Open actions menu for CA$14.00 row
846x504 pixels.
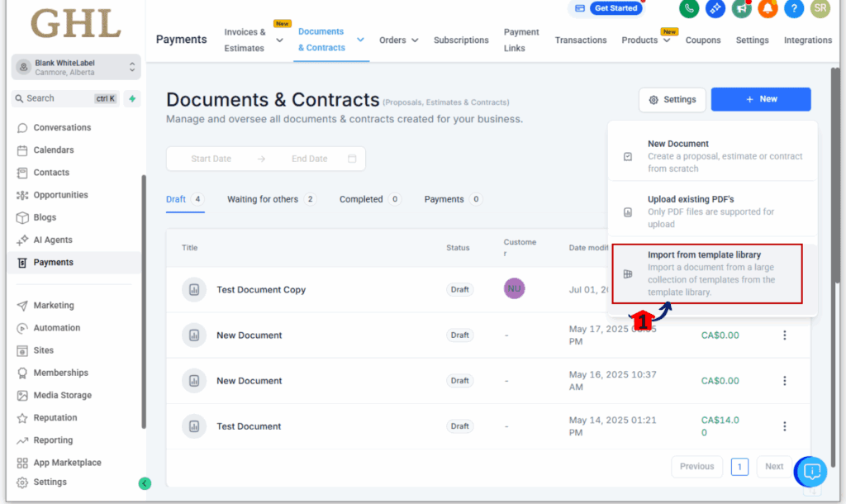[785, 426]
